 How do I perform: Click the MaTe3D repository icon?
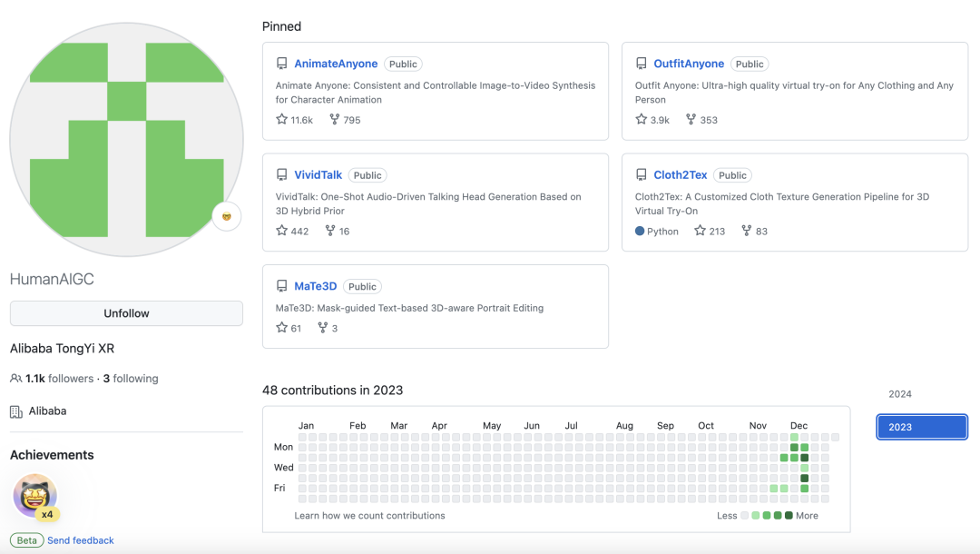pyautogui.click(x=282, y=286)
